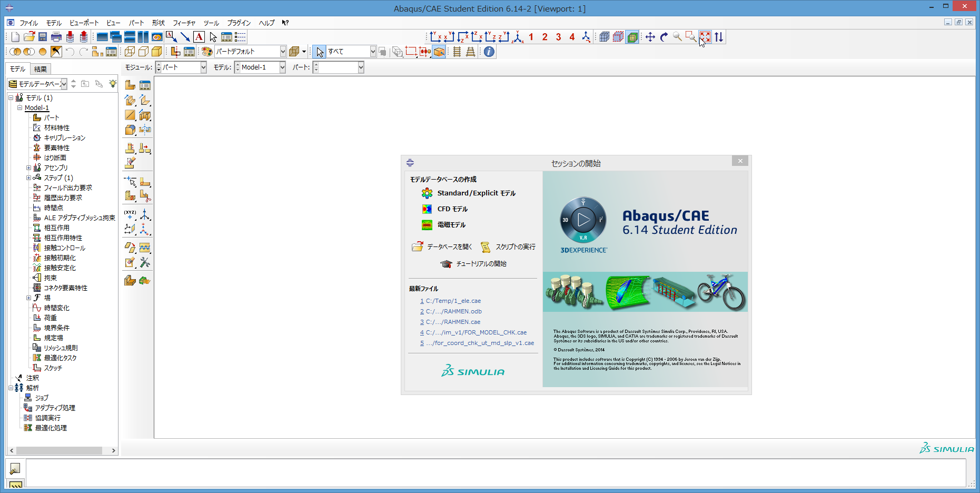
Task: Select the Magnify View tool
Action: [678, 37]
